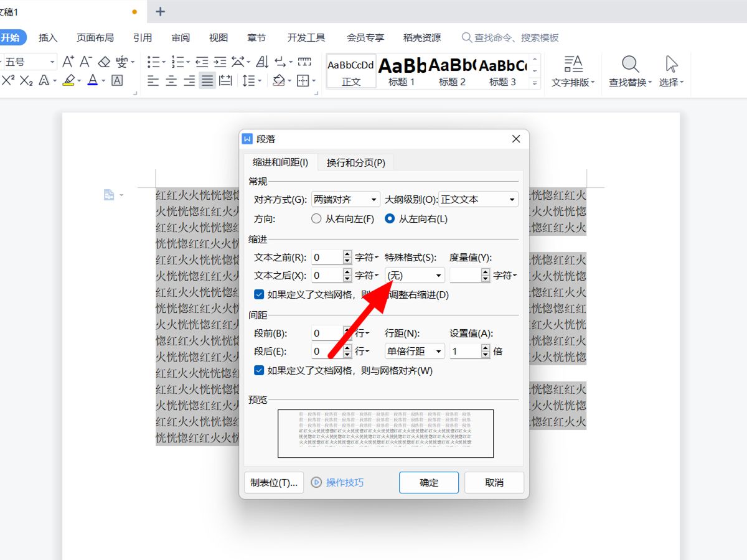747x560 pixels.
Task: Open the 开发工具 ribbon tab
Action: (306, 37)
